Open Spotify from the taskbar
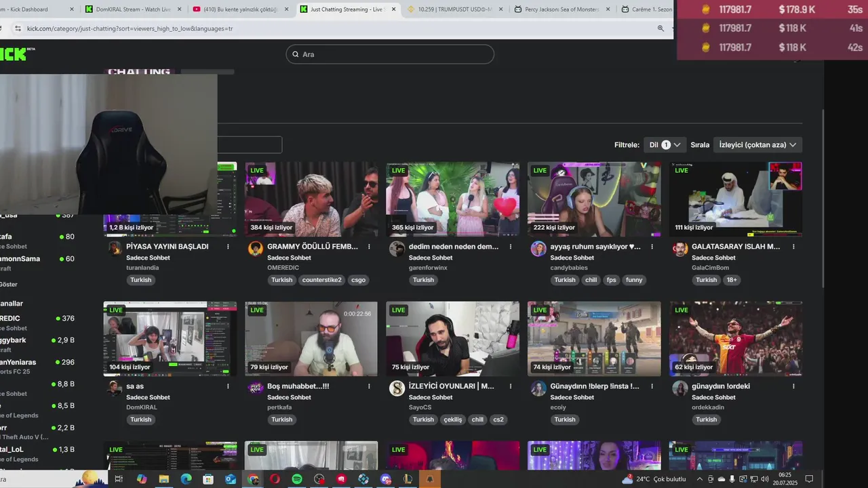 [297, 479]
